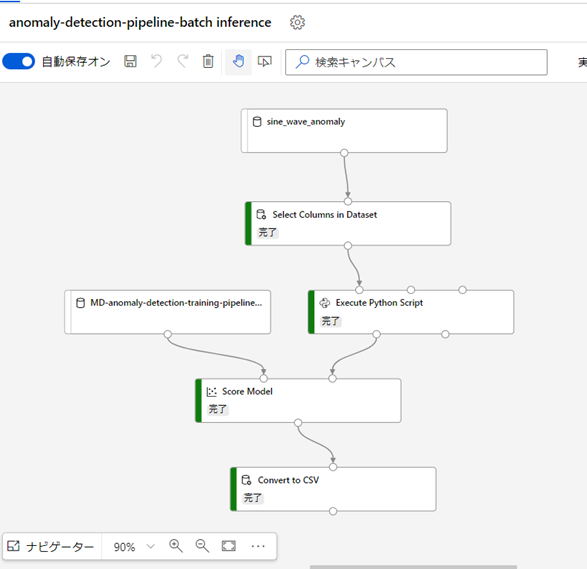
Task: Open the ナビゲーター navigator panel
Action: [x=51, y=547]
